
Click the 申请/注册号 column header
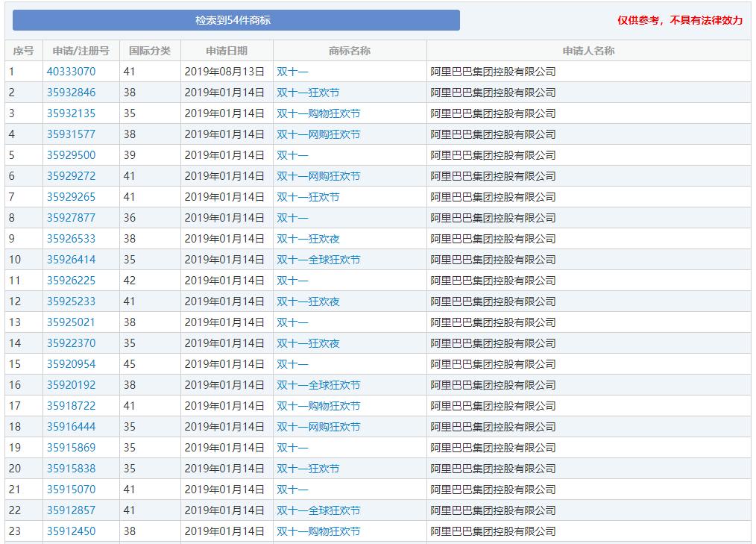pyautogui.click(x=81, y=51)
